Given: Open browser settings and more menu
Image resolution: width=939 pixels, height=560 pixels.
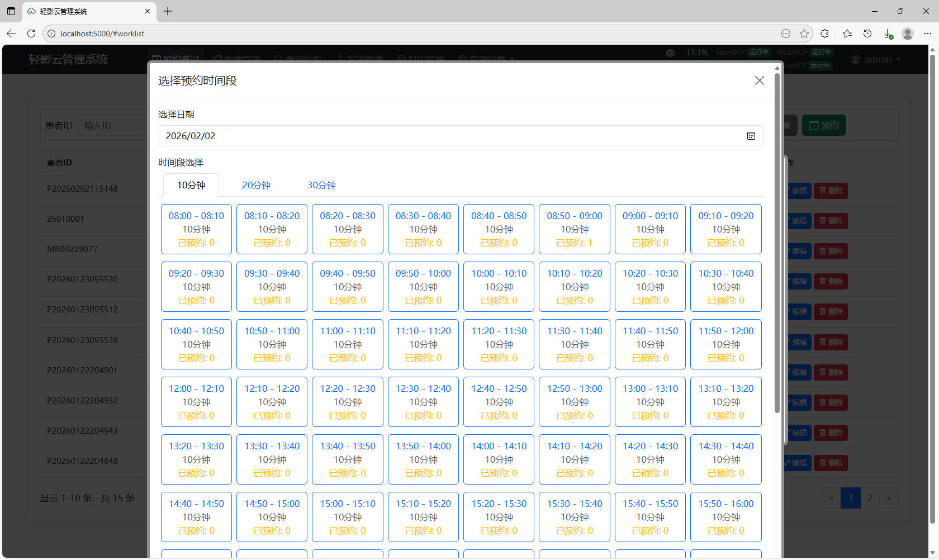Looking at the screenshot, I should [928, 34].
